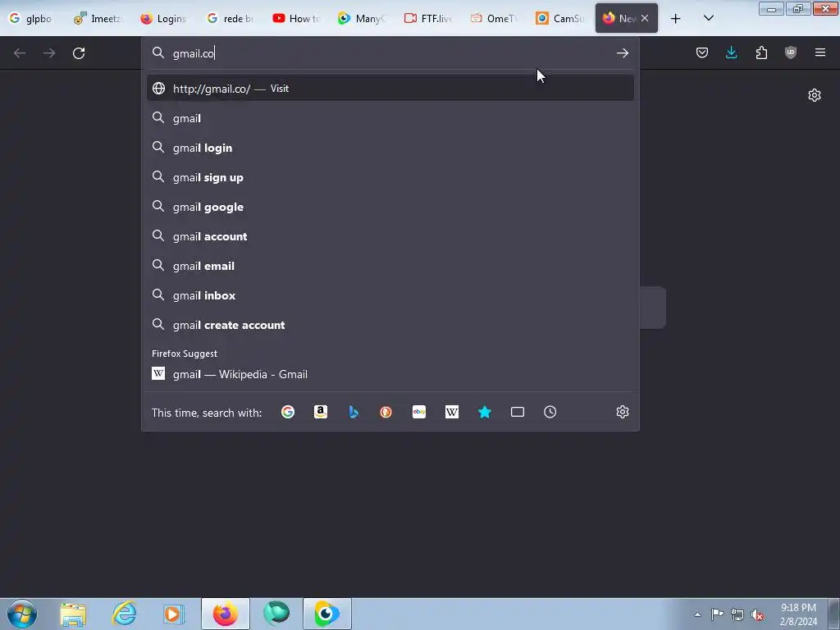840x630 pixels.
Task: Switch to the rede b Google tab
Action: click(231, 19)
